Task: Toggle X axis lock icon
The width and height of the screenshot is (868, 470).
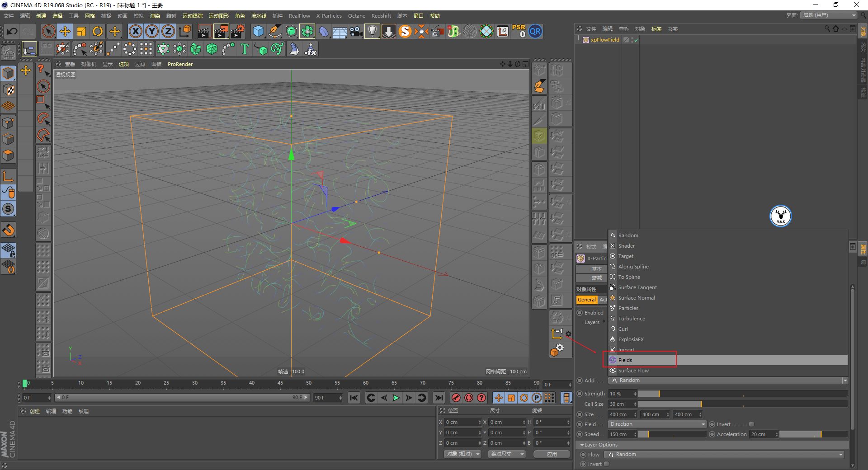Action: (135, 31)
